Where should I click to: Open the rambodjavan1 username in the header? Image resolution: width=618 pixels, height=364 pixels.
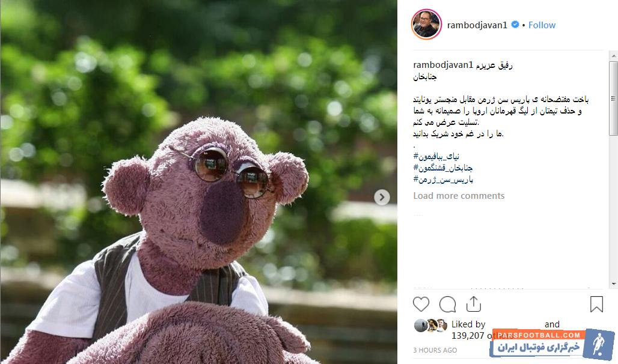point(477,25)
